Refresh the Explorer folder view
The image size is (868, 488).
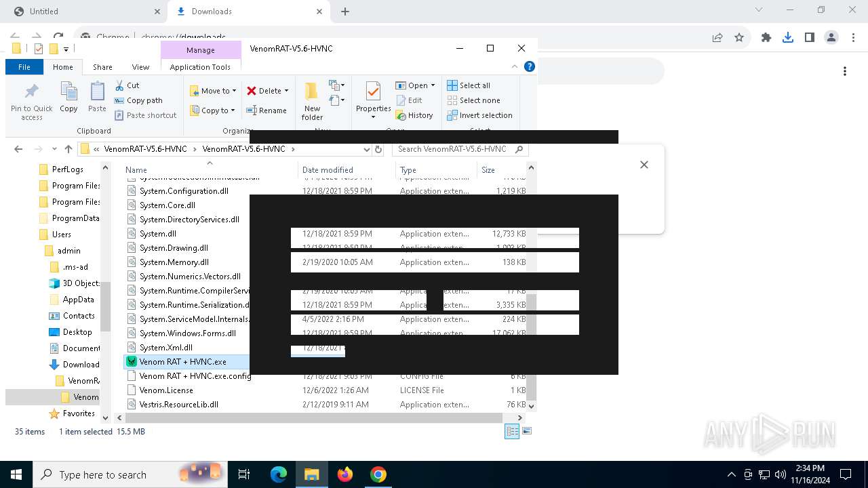point(378,149)
